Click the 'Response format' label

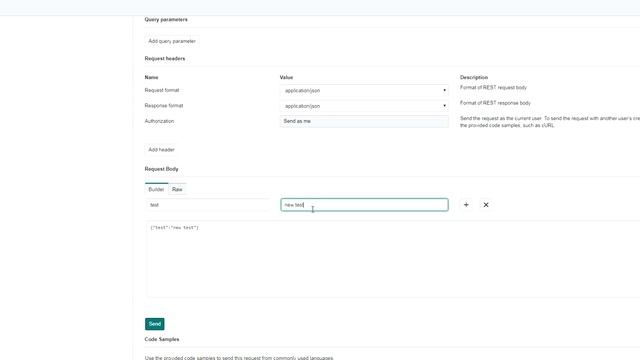164,106
